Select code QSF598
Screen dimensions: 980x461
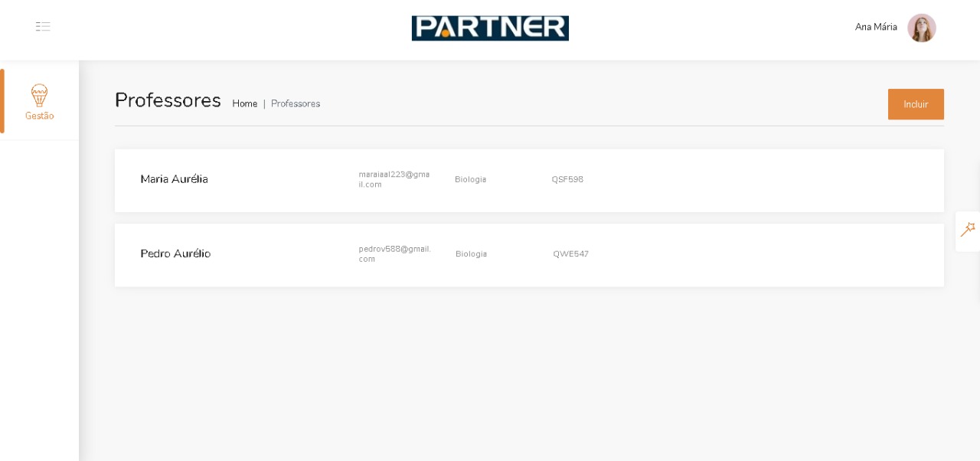coord(567,179)
